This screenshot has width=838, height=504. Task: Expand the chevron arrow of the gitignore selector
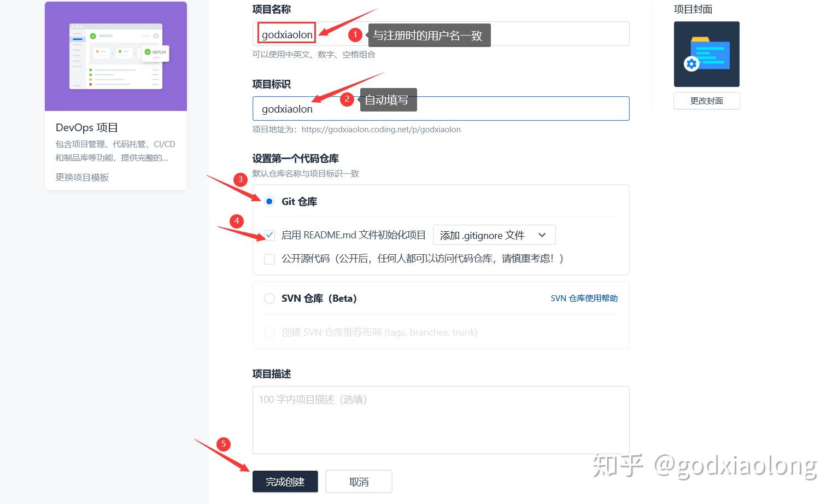click(542, 235)
